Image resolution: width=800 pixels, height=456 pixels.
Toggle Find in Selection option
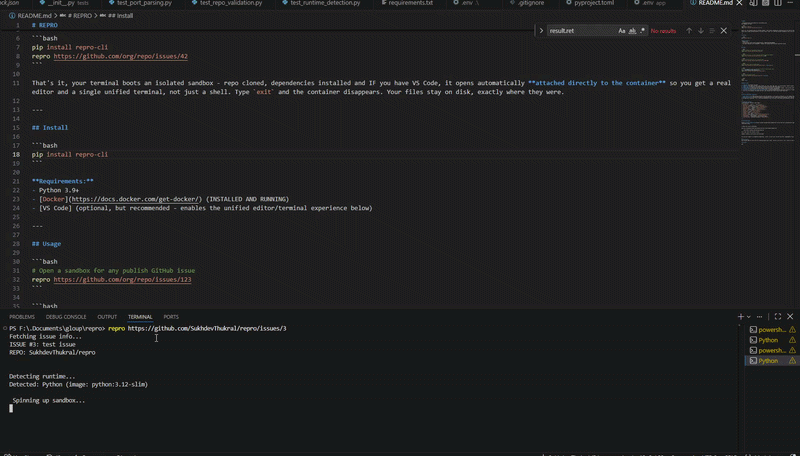[712, 31]
